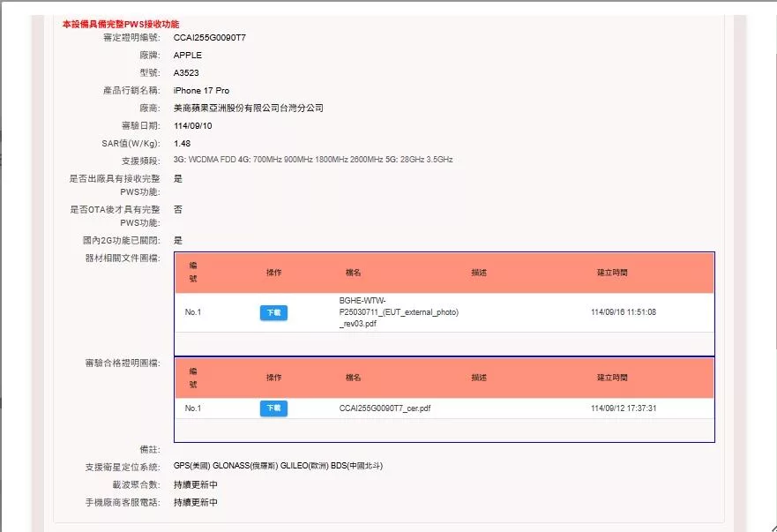Click 檔名 column header in 器材相關文件 table
The image size is (777, 532).
[354, 273]
